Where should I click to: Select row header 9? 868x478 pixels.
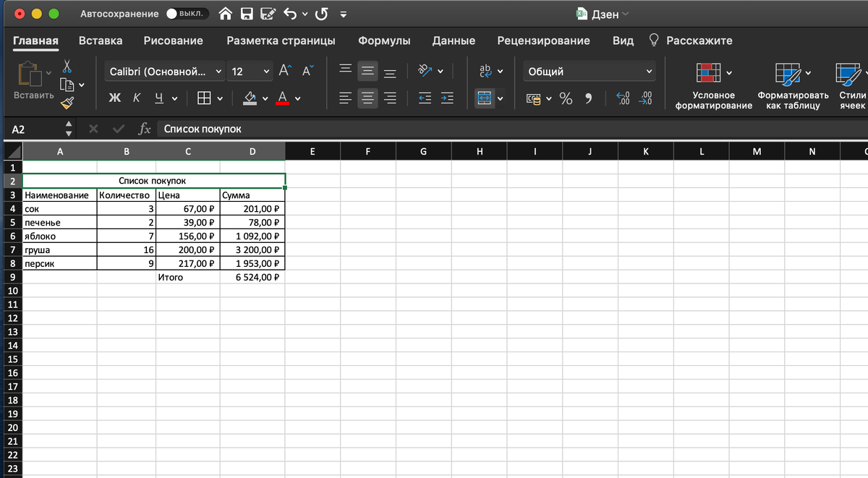tap(12, 277)
